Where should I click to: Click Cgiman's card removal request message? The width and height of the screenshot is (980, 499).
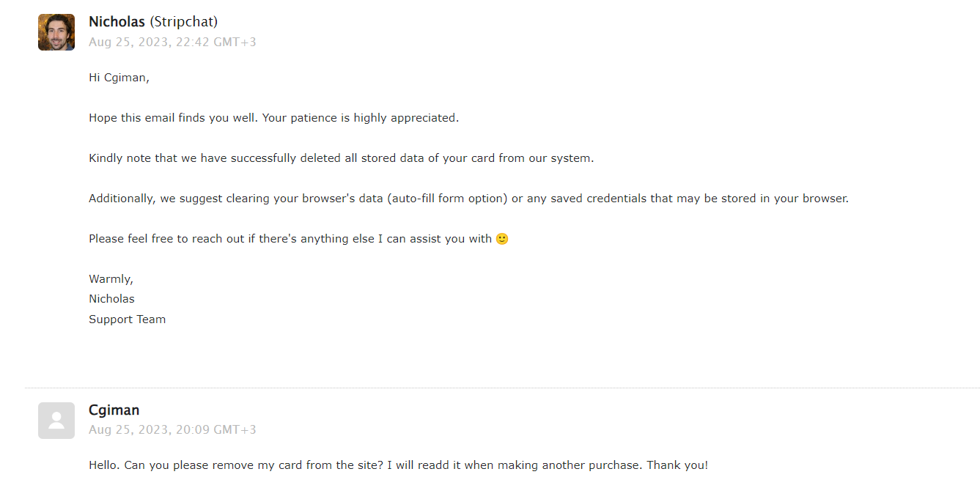tap(399, 465)
